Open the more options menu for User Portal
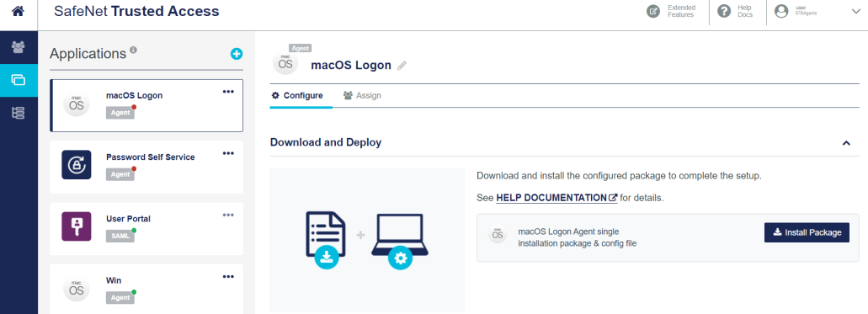Screen dimensions: 868x314 tap(228, 215)
